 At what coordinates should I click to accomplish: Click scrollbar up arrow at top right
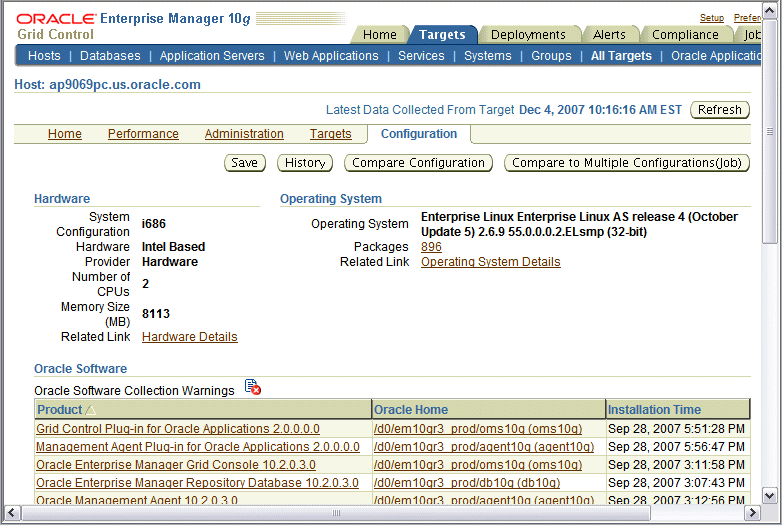coord(769,11)
